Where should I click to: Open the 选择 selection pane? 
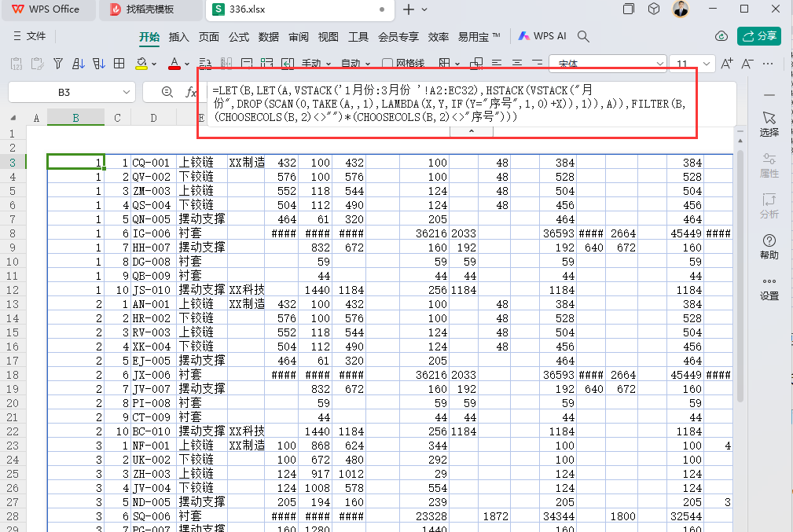pos(769,124)
